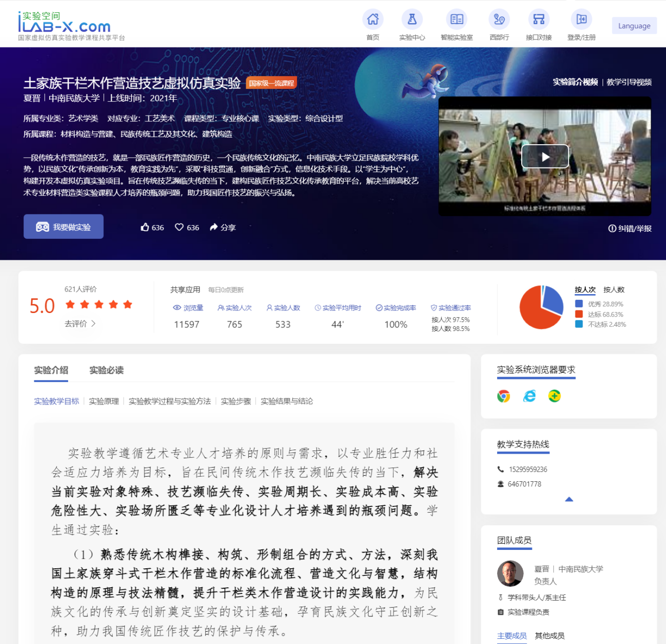Click the 分享 share arrow icon
The height and width of the screenshot is (644, 666).
coord(214,227)
